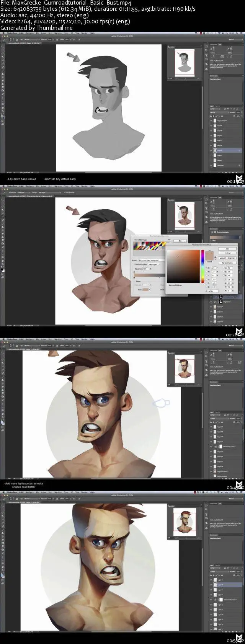Click the hex color field in the color picker
This screenshot has height=644, width=245.
pos(213,291)
